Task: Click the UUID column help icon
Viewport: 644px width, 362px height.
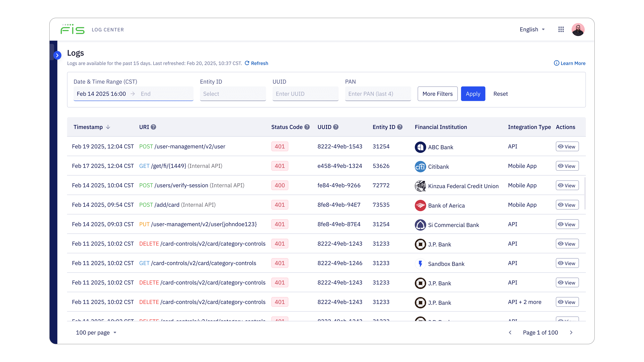Action: (x=336, y=127)
